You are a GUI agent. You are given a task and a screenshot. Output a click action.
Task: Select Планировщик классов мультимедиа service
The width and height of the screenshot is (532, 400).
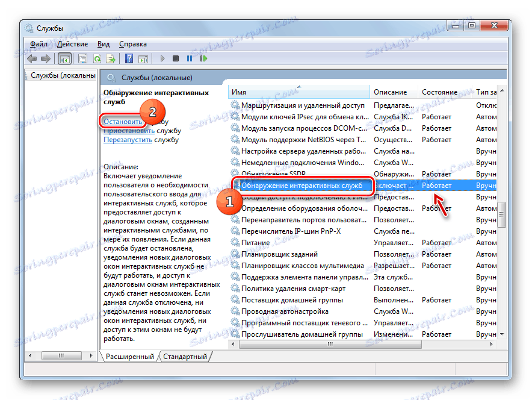[x=363, y=266]
